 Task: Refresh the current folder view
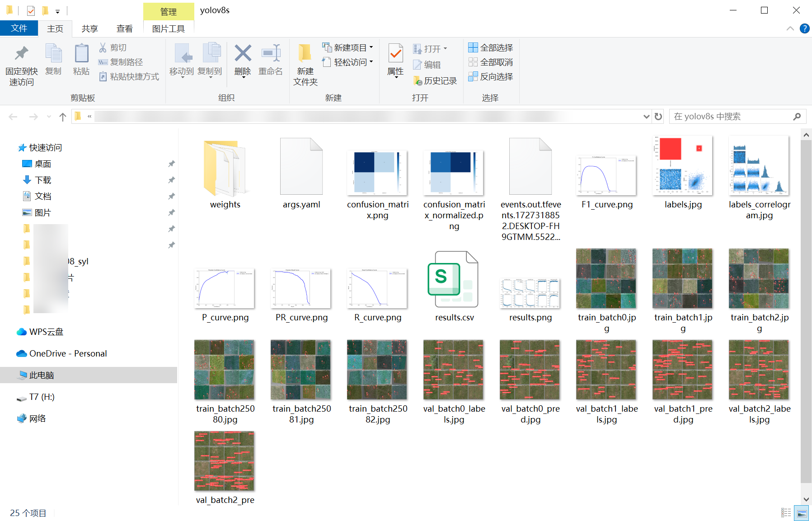(658, 117)
